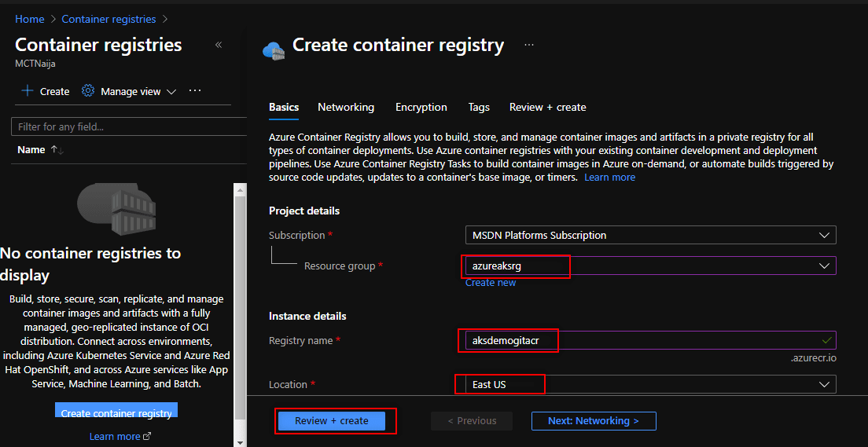Image resolution: width=868 pixels, height=447 pixels.
Task: Open Manage view gear icon
Action: click(x=88, y=90)
